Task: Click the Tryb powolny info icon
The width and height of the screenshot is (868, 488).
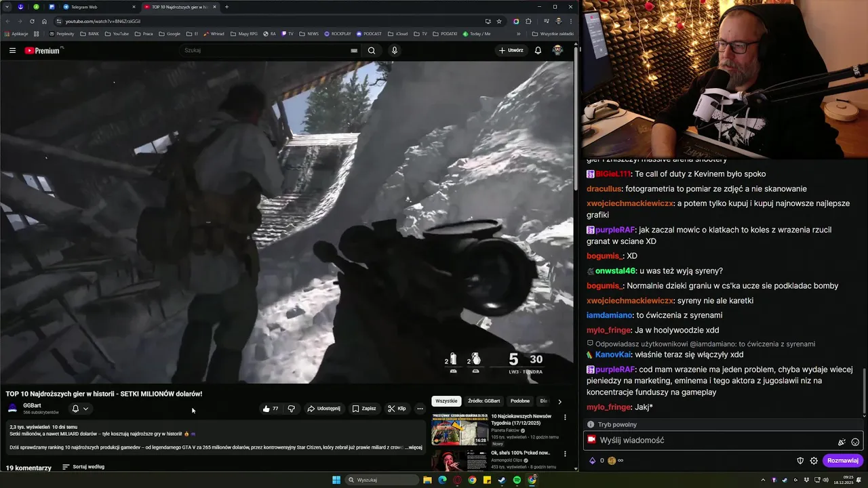Action: pos(591,425)
